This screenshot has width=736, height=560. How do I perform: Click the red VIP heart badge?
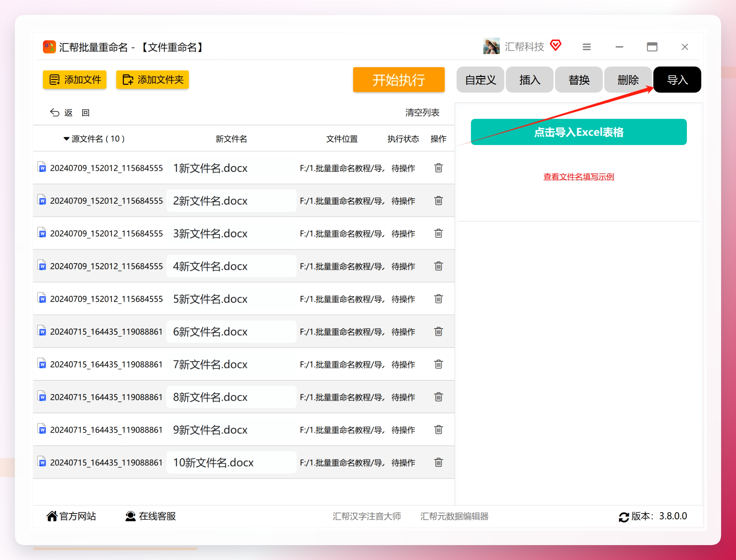click(556, 45)
